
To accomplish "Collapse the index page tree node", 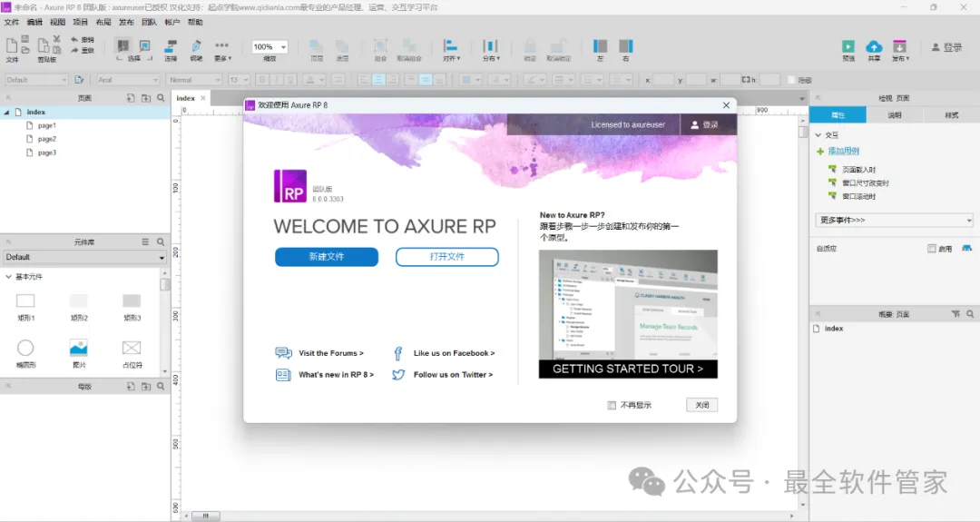I will coord(7,112).
